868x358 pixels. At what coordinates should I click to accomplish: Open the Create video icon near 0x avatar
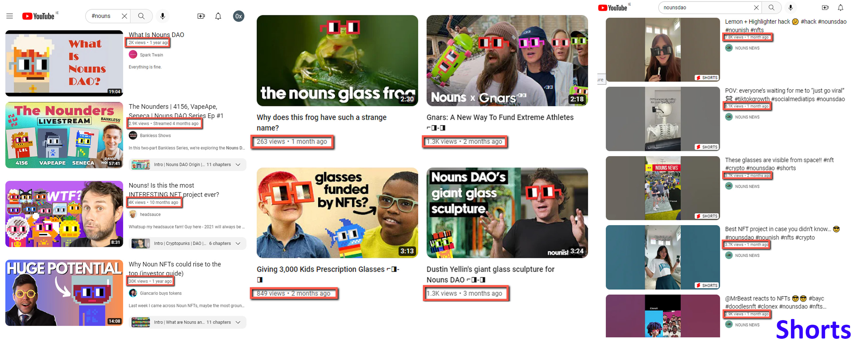[x=201, y=16]
